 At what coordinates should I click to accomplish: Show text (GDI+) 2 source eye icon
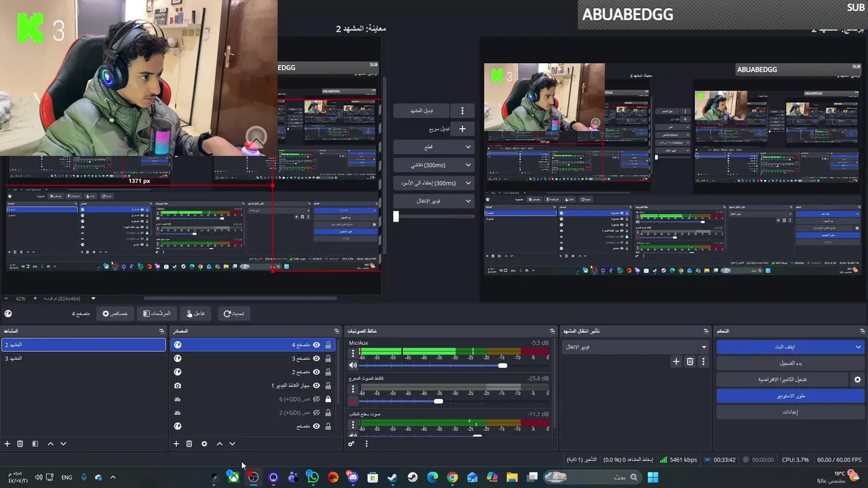tap(316, 413)
